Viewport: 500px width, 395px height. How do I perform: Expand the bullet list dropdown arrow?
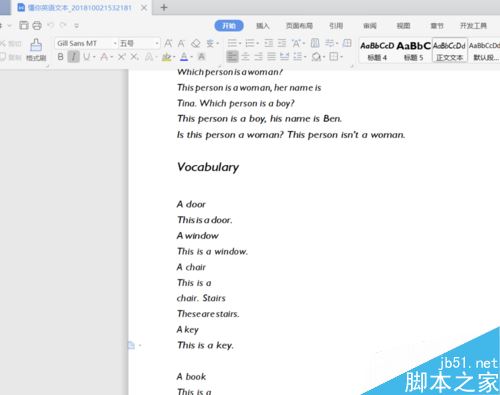click(240, 44)
